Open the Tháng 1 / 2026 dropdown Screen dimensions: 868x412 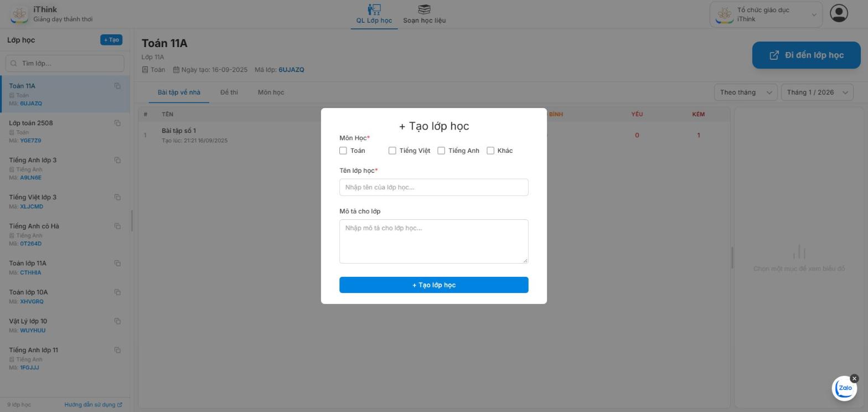[x=817, y=92]
